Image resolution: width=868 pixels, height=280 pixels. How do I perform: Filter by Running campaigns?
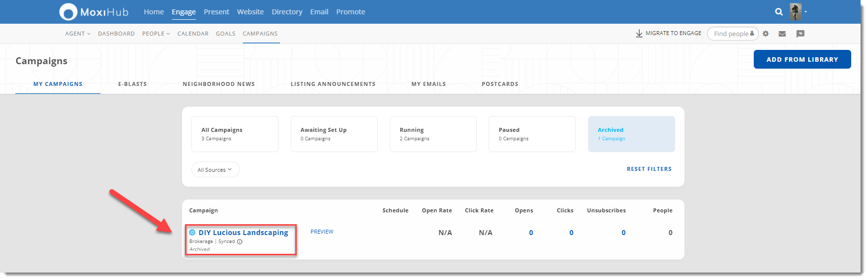433,134
